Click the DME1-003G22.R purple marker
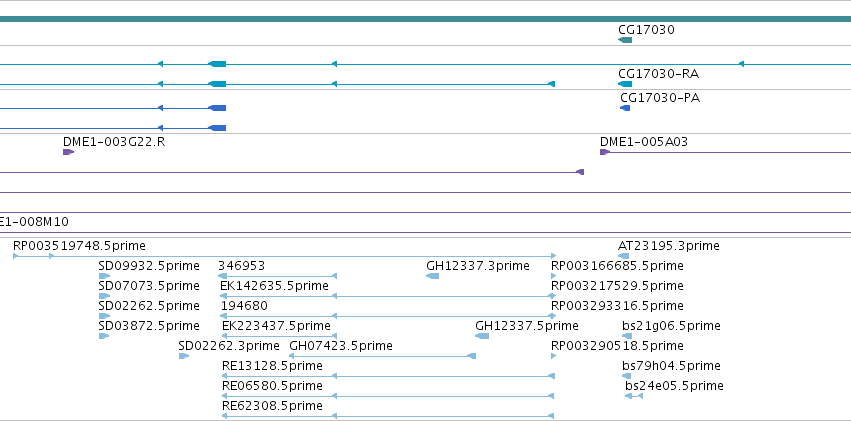851x421 pixels. pos(68,152)
